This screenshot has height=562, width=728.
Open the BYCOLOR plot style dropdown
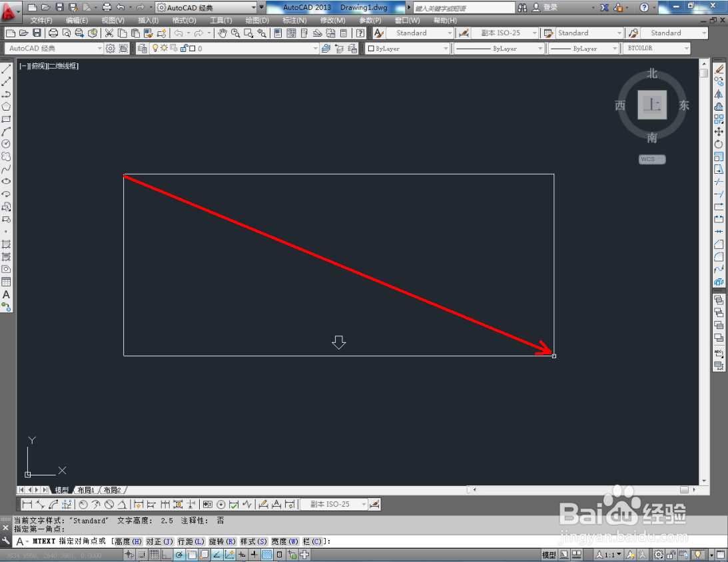[x=656, y=48]
